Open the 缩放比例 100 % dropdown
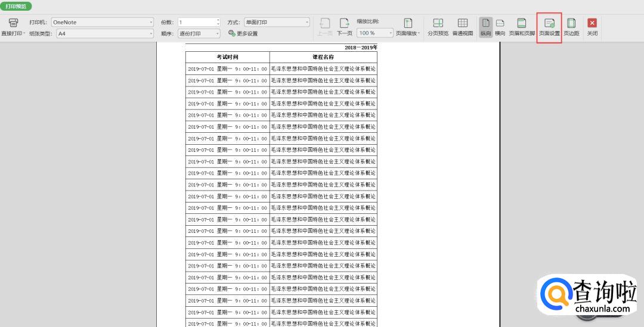The height and width of the screenshot is (327, 644). [x=375, y=33]
